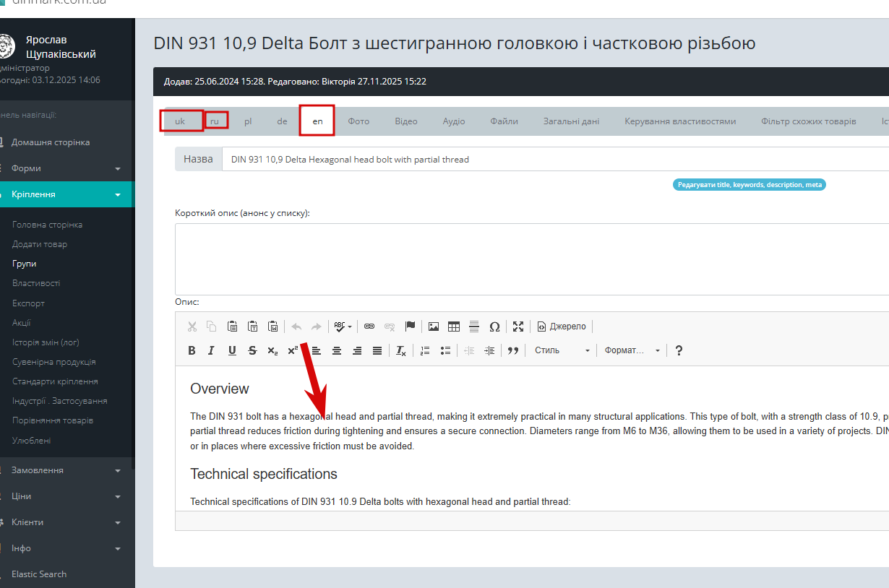Open the Фото tab
Viewport: 889px width, 588px height.
click(x=358, y=121)
